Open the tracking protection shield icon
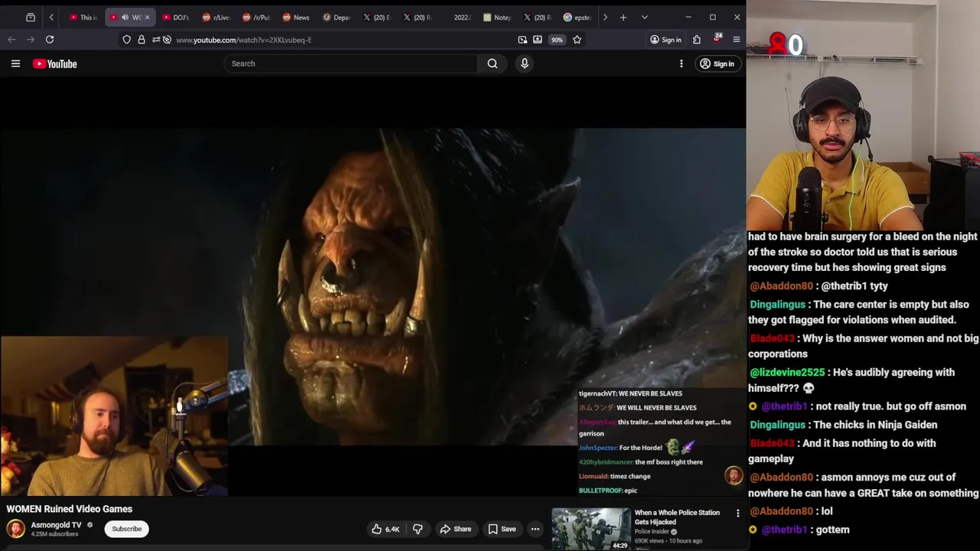 [126, 40]
